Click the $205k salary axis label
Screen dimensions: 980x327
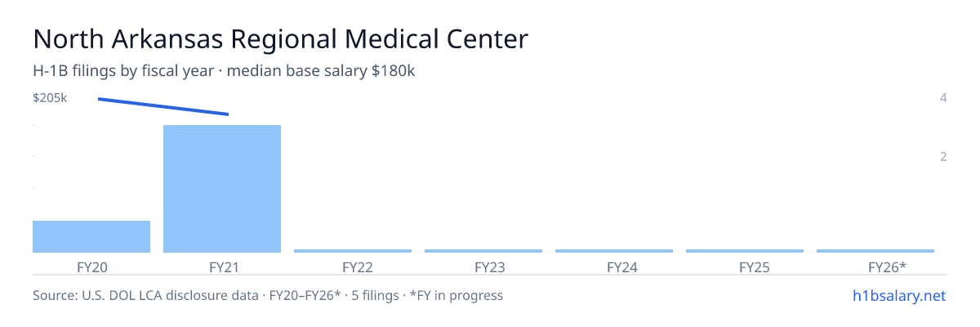[50, 98]
